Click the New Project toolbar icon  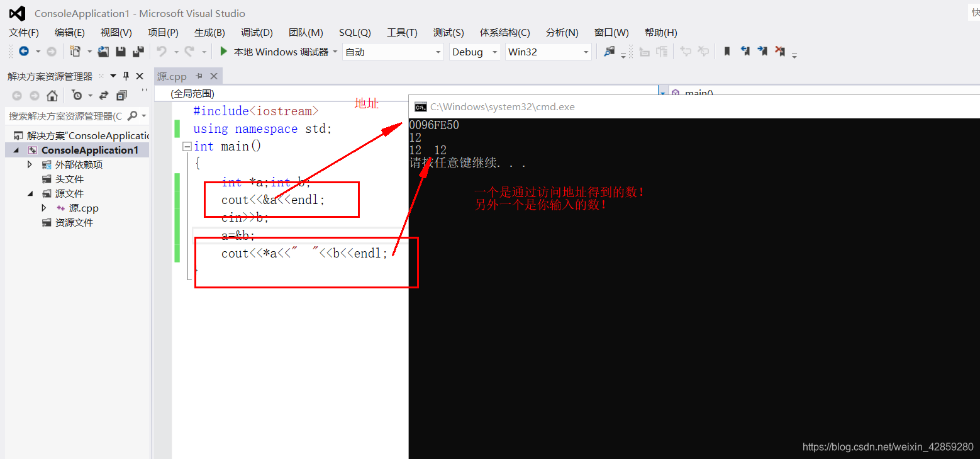pyautogui.click(x=75, y=52)
